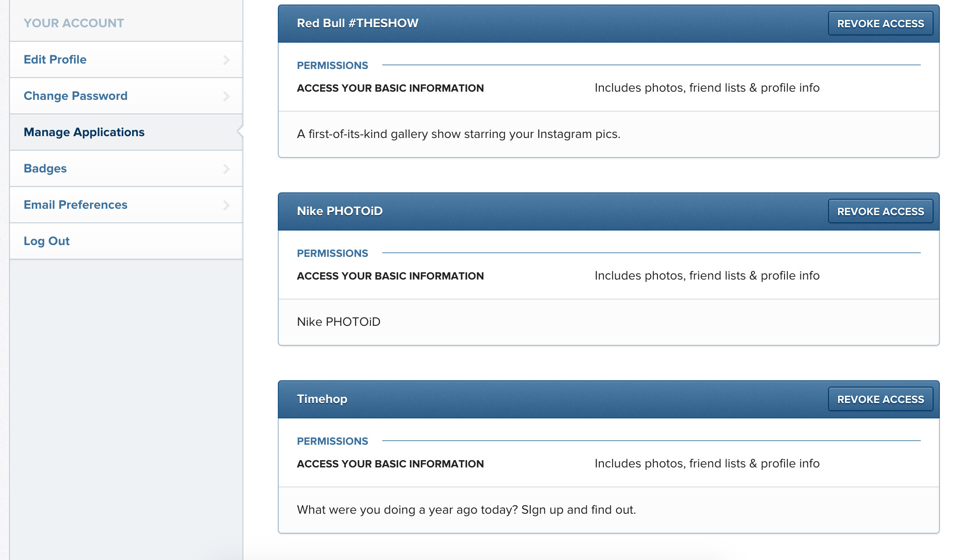The image size is (968, 560).
Task: Revoke access for Red Bull #THESHOW
Action: (880, 23)
